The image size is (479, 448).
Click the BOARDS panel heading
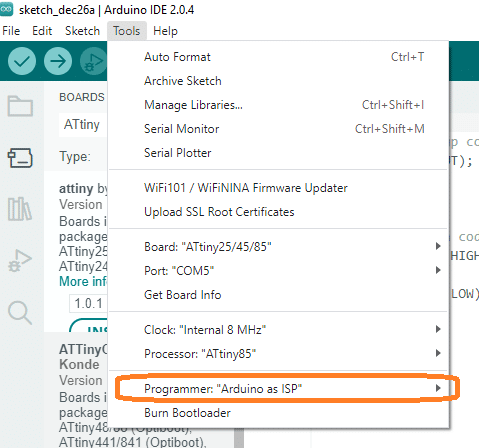[x=82, y=97]
